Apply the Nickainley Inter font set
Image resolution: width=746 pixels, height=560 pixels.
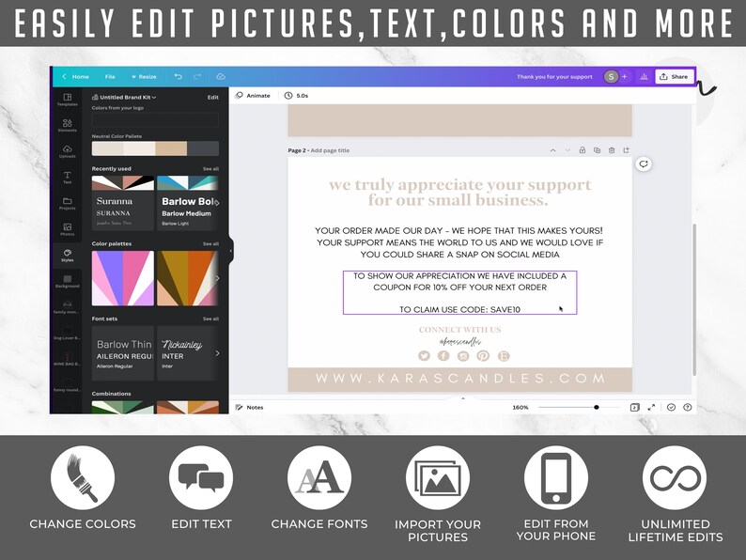click(188, 353)
